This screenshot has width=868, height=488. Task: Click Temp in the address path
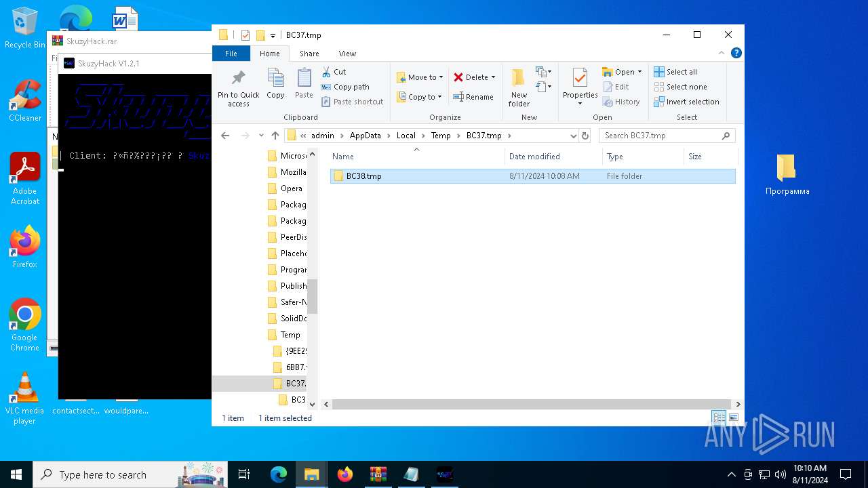(441, 136)
